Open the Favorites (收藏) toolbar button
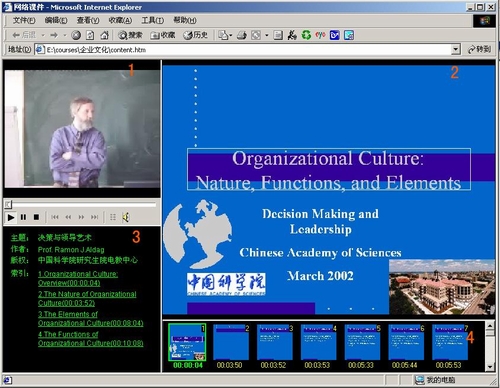The height and width of the screenshot is (388, 500). tap(163, 35)
